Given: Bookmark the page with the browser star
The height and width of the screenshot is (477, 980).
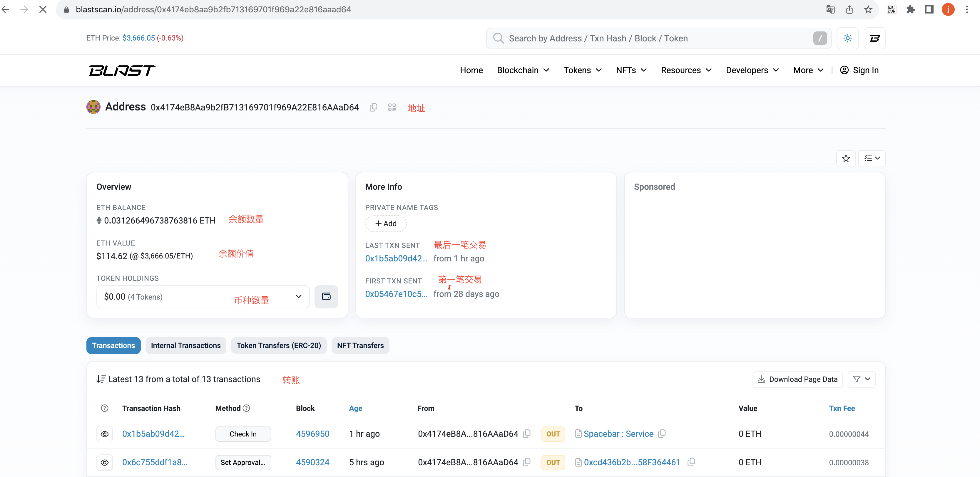Looking at the screenshot, I should [x=868, y=9].
